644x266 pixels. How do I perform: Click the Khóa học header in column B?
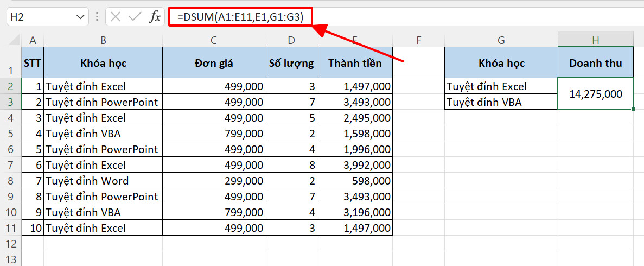point(103,62)
